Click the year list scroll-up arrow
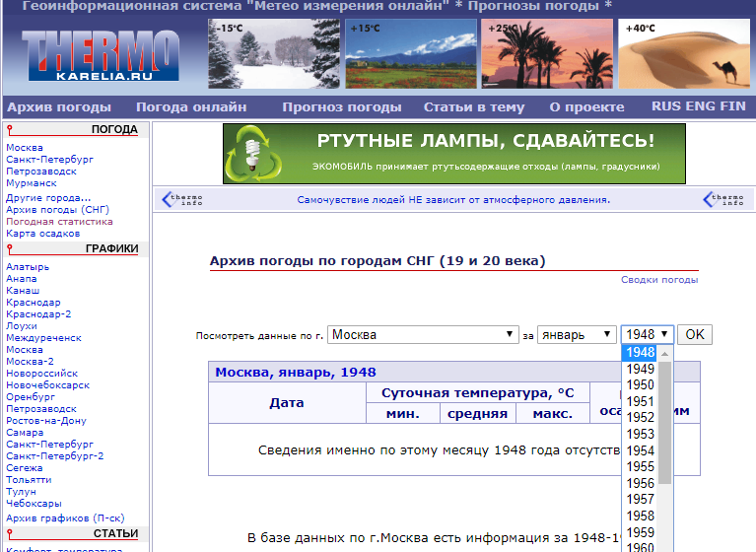756x552 pixels. (x=665, y=354)
